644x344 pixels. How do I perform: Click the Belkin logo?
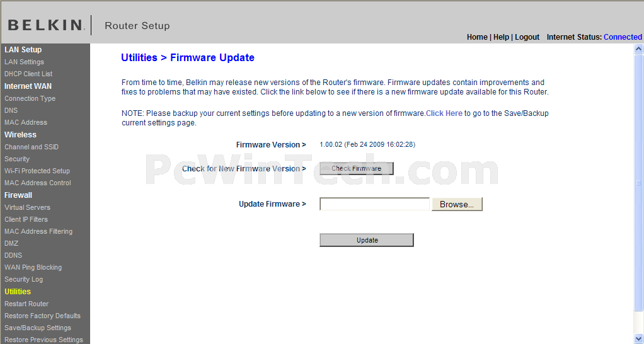[47, 25]
